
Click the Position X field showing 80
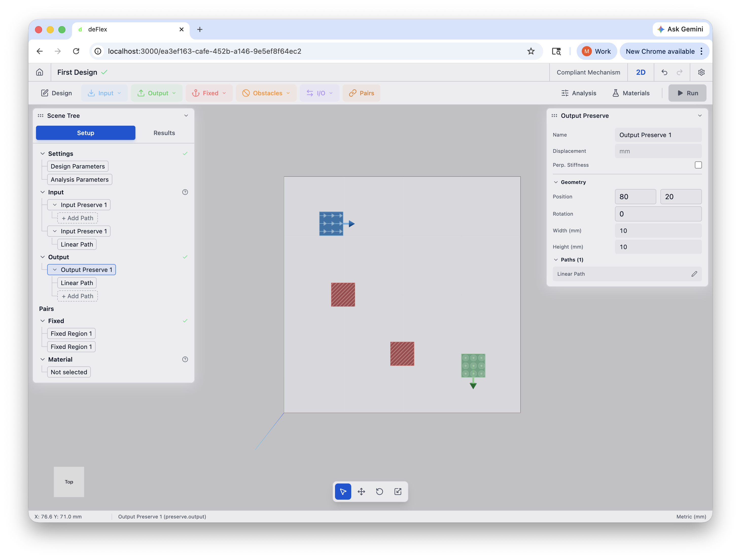pyautogui.click(x=635, y=196)
